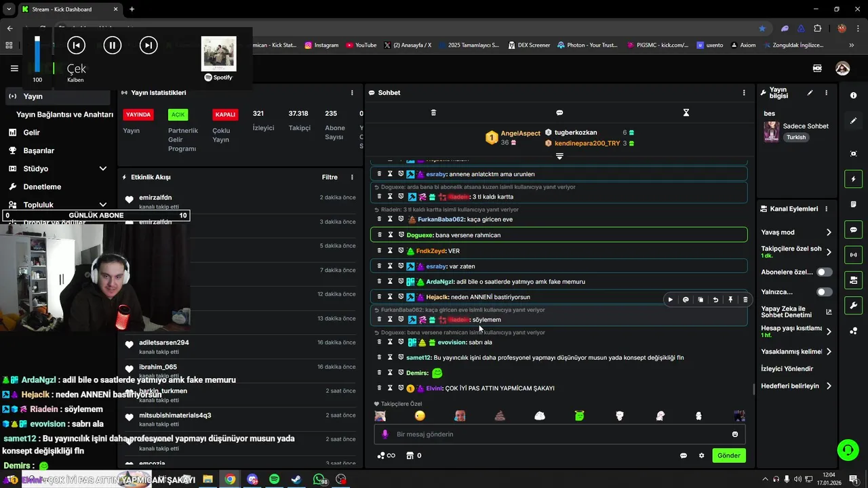Open Sohbet panel three-dot menu
This screenshot has width=868, height=488.
744,93
